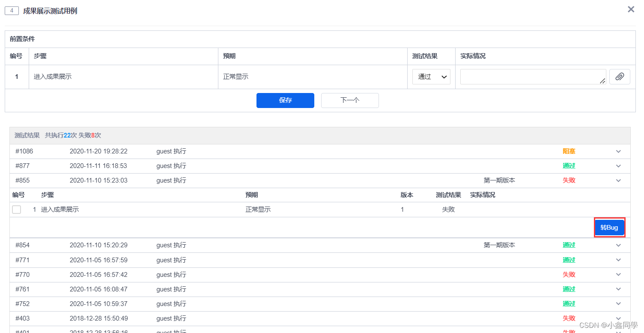Click the 通过 status of #854
The height and width of the screenshot is (333, 644).
[x=569, y=245]
